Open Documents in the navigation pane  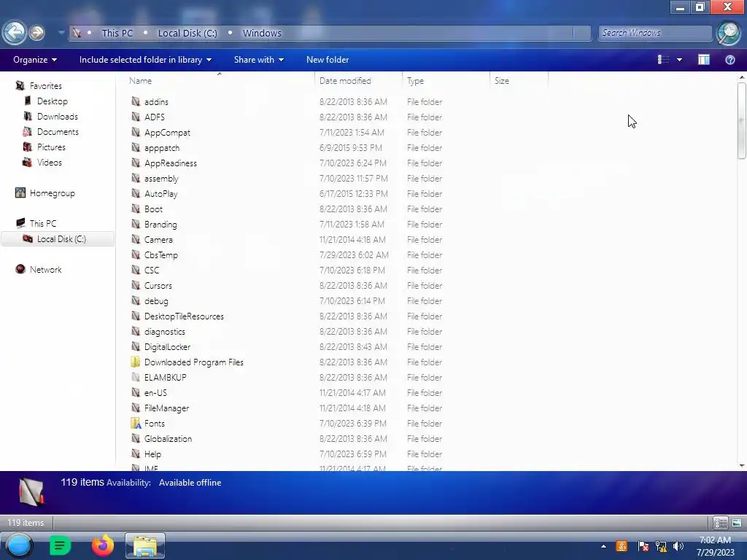tap(58, 131)
